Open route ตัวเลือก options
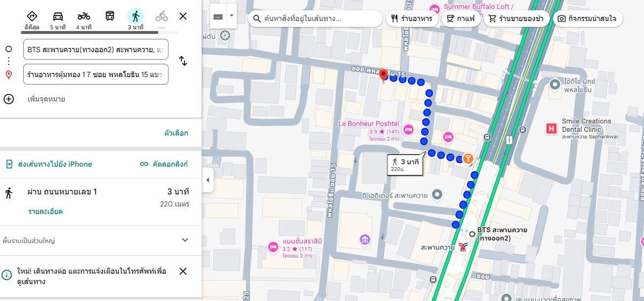Viewport: 644px width, 301px height. click(x=176, y=133)
